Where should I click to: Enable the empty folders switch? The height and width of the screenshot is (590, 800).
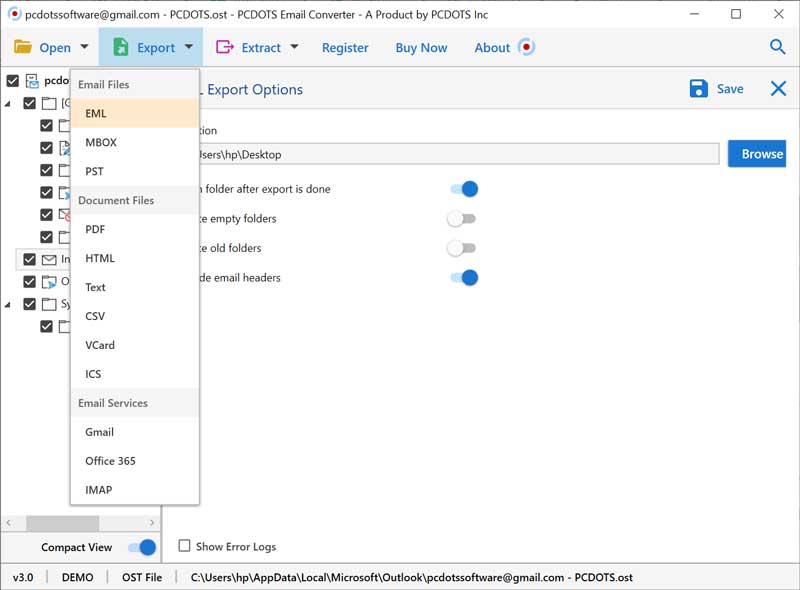pos(461,219)
